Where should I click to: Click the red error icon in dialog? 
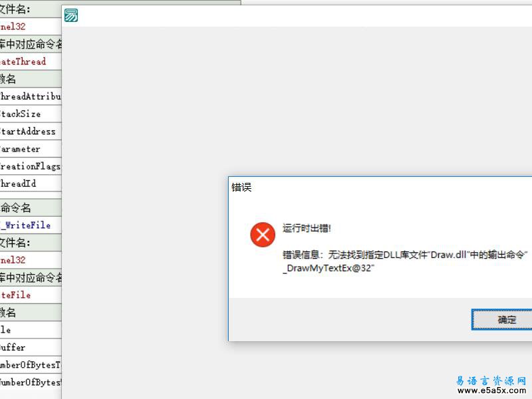263,235
